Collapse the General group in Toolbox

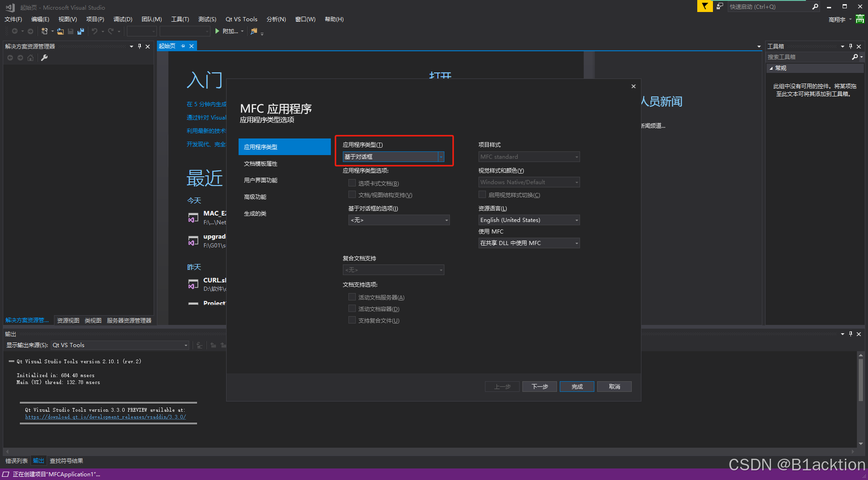771,68
